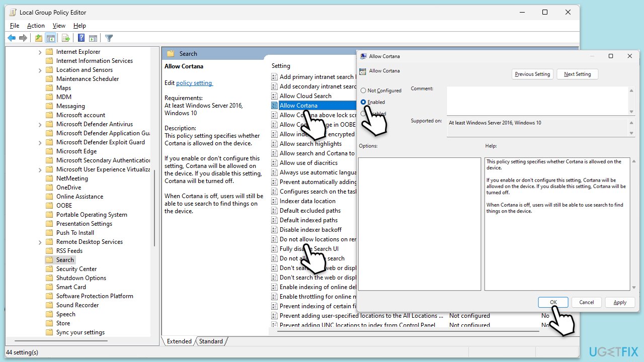Confirm the dialog with the OK button
Image resolution: width=644 pixels, height=362 pixels.
tap(553, 302)
